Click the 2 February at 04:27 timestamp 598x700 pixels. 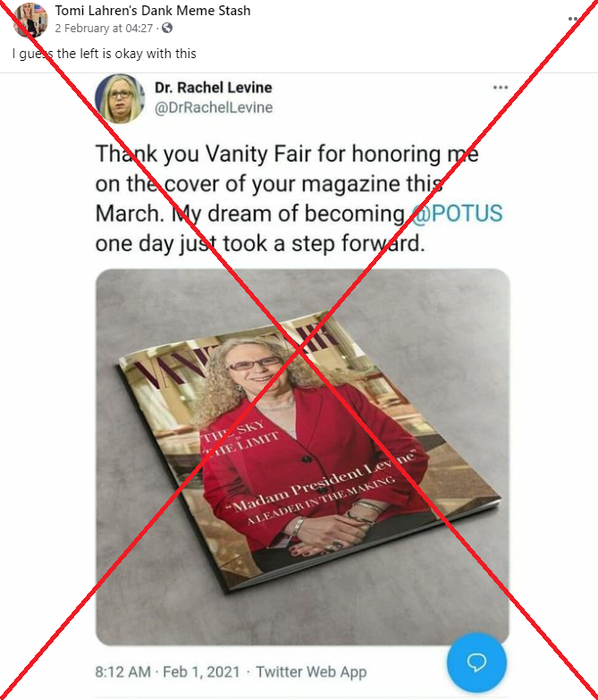point(104,28)
